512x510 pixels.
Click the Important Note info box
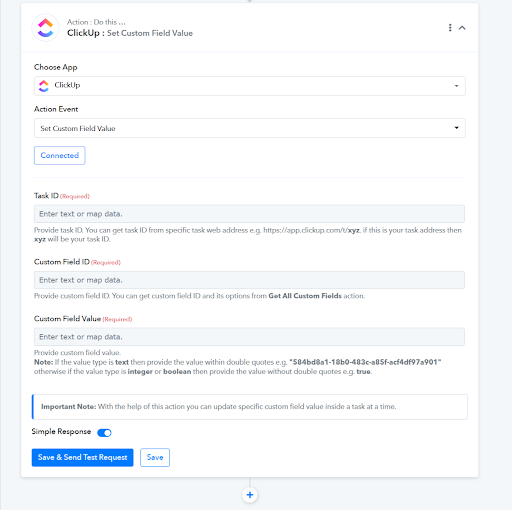tap(250, 407)
